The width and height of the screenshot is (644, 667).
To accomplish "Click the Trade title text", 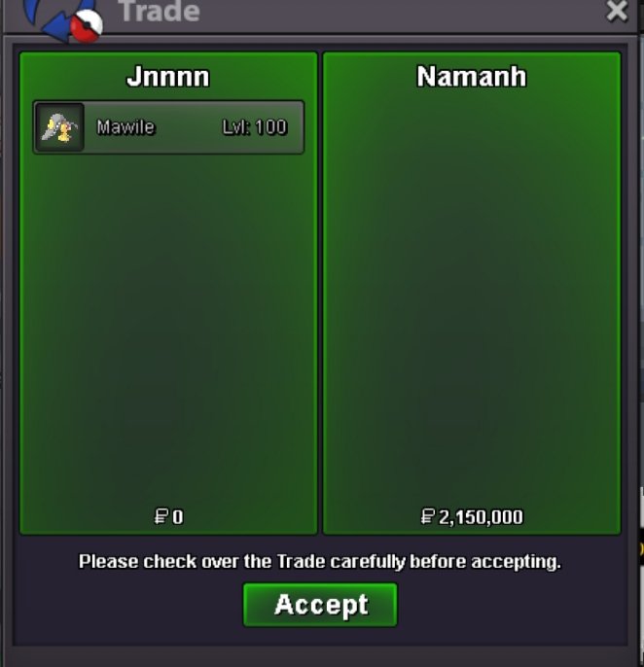I will pyautogui.click(x=160, y=11).
